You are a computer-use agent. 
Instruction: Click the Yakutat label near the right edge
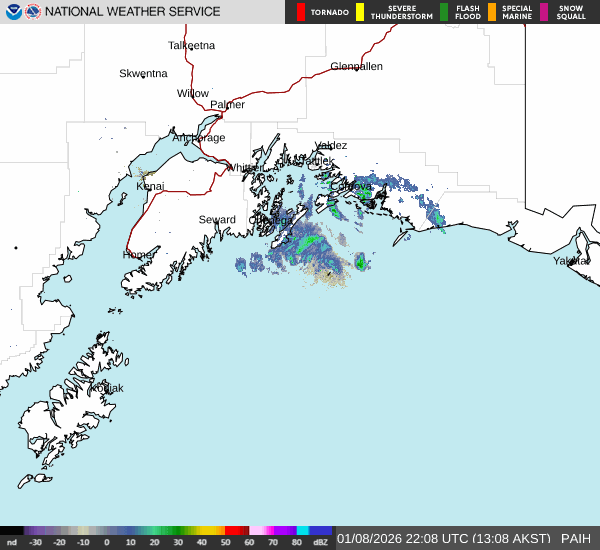pos(572,261)
